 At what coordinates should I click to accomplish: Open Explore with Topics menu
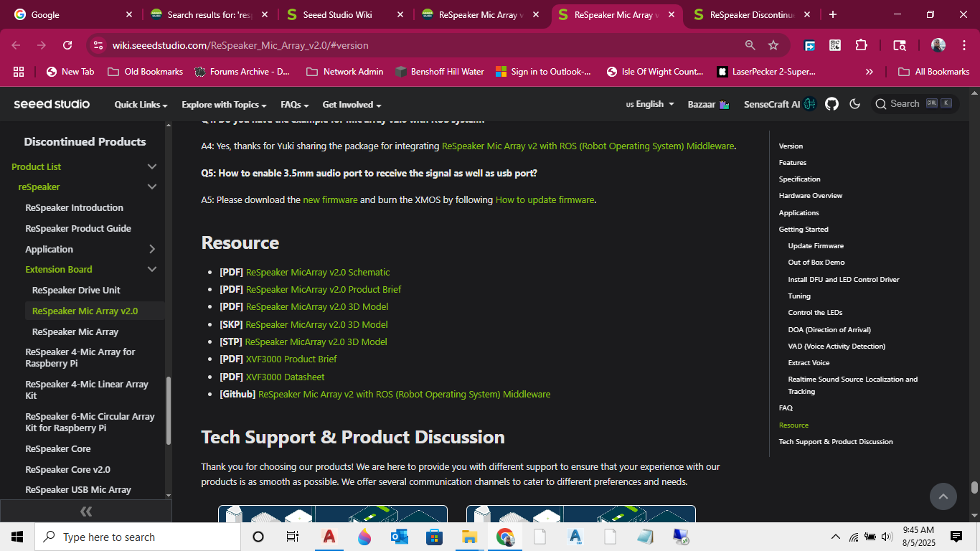click(x=224, y=105)
